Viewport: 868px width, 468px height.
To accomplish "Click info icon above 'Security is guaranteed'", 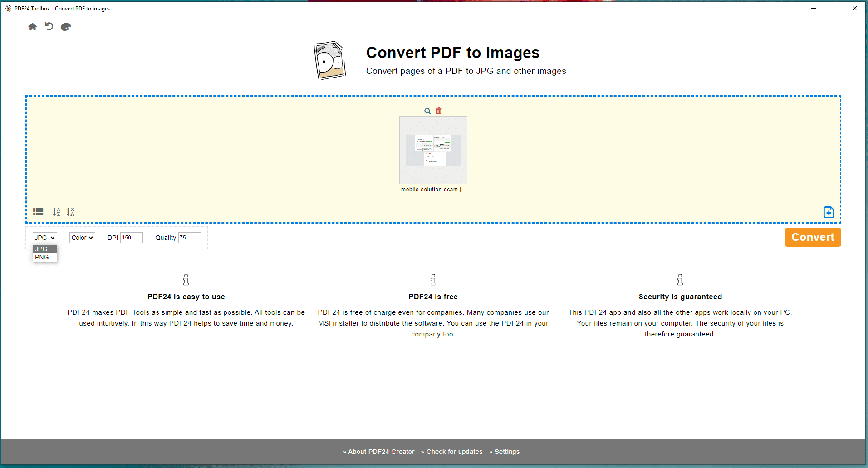I will click(680, 280).
